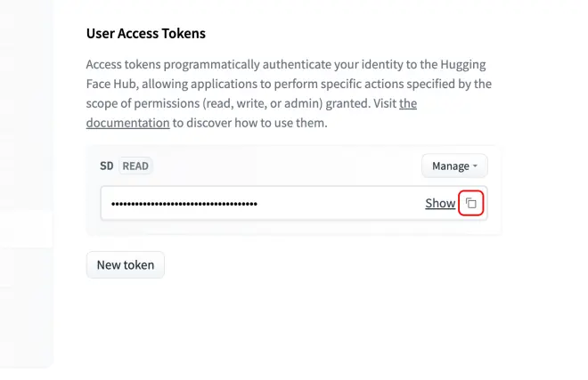Click the blurred left sidebar panel

click(26, 183)
